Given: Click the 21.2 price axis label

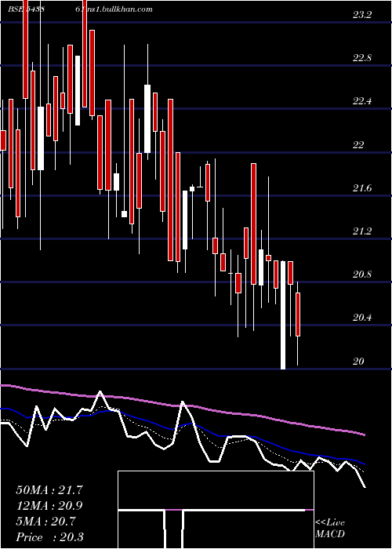Looking at the screenshot, I should (x=362, y=231).
